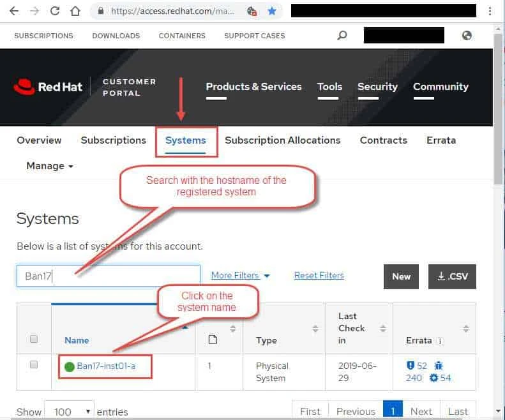Open the Errata tab
The width and height of the screenshot is (505, 420).
[x=441, y=140]
